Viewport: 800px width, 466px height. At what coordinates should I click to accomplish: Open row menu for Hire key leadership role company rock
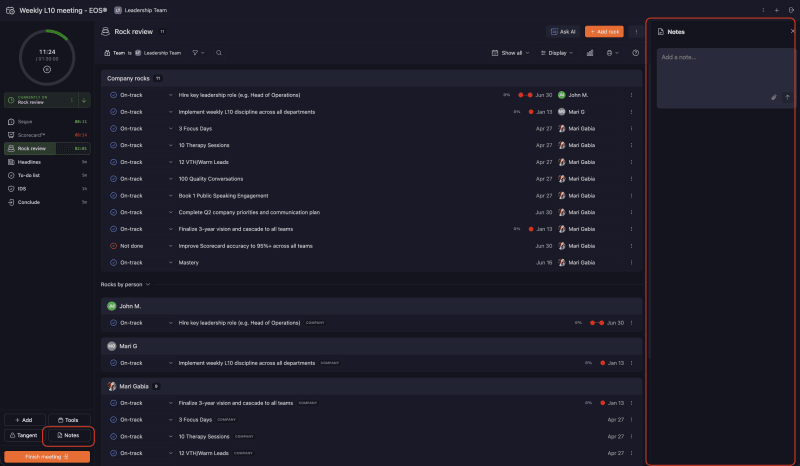click(631, 95)
